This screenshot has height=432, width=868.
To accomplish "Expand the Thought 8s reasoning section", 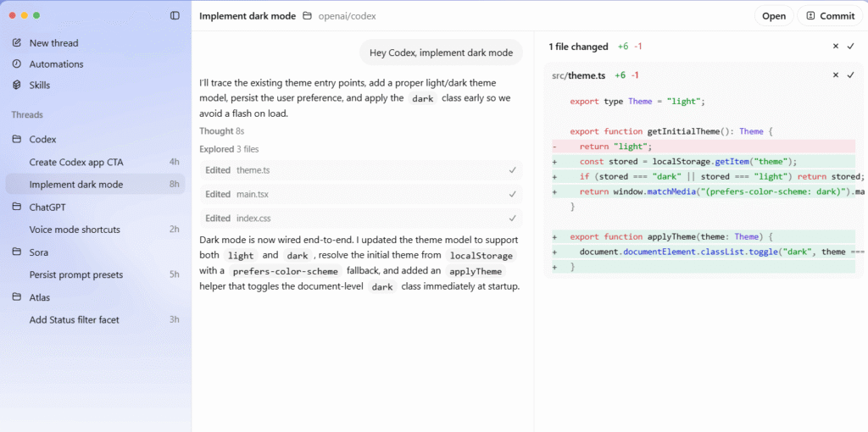I will [222, 131].
